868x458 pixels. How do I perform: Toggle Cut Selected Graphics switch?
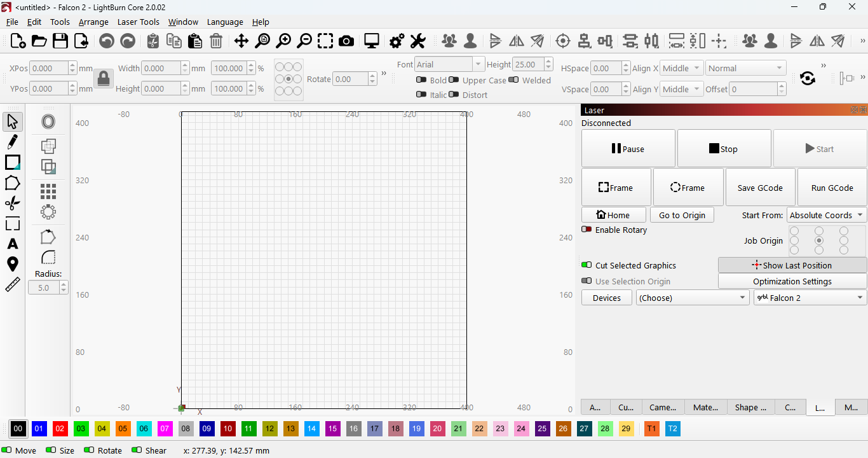587,265
